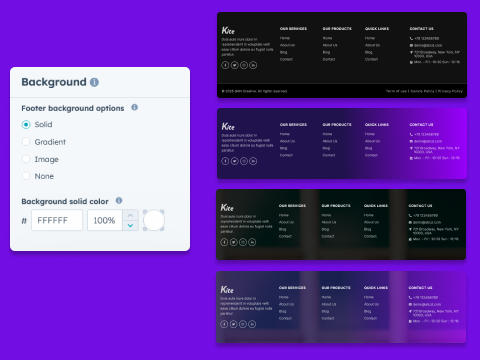
Task: Click the Kite logo in the purple image footer
Action: 227,289
